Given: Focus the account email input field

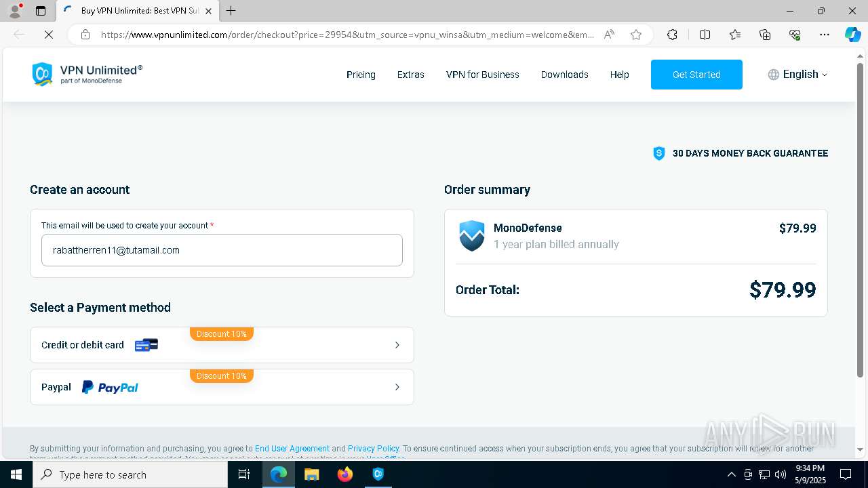Looking at the screenshot, I should 222,250.
